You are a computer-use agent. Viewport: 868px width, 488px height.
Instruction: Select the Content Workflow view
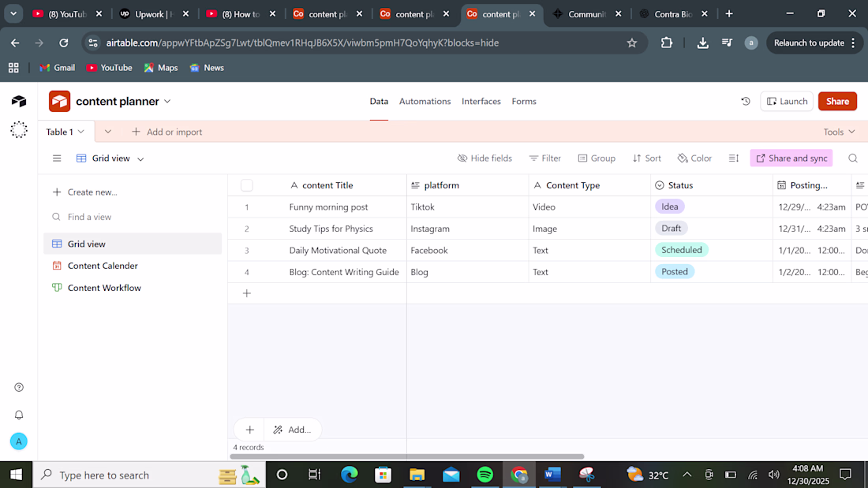pyautogui.click(x=133, y=288)
